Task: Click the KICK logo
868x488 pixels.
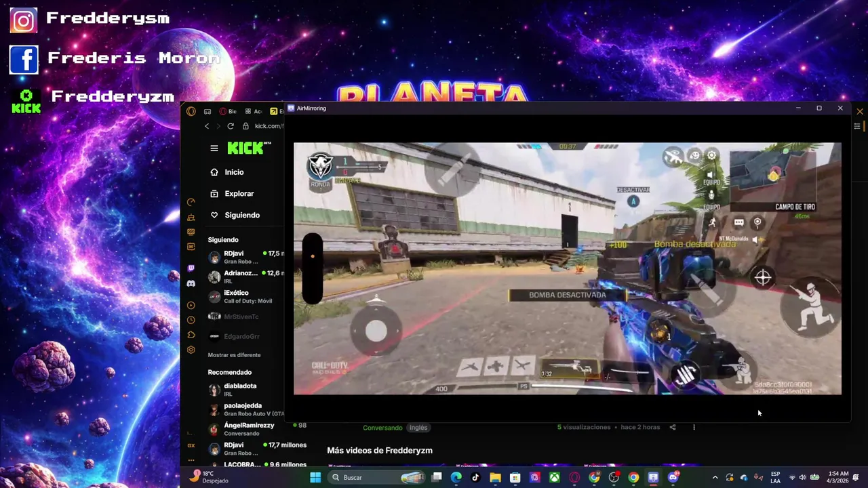Action: pos(249,148)
